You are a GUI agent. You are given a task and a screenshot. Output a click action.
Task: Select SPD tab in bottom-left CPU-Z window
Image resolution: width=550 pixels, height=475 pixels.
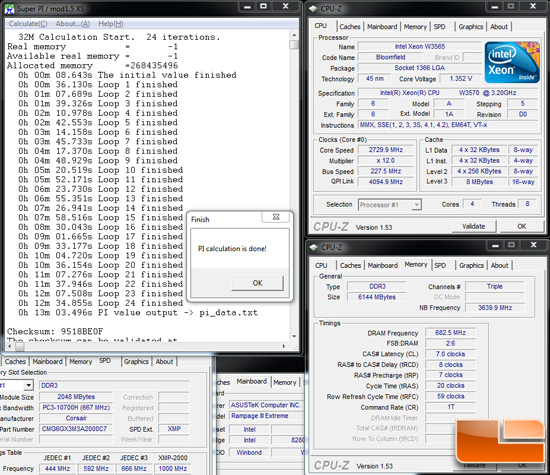[x=105, y=361]
